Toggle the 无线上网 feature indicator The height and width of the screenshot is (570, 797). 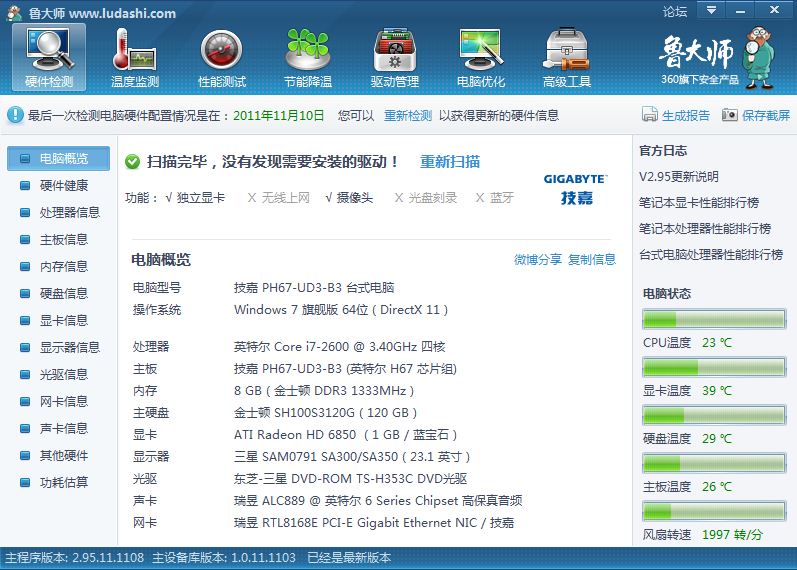[251, 198]
